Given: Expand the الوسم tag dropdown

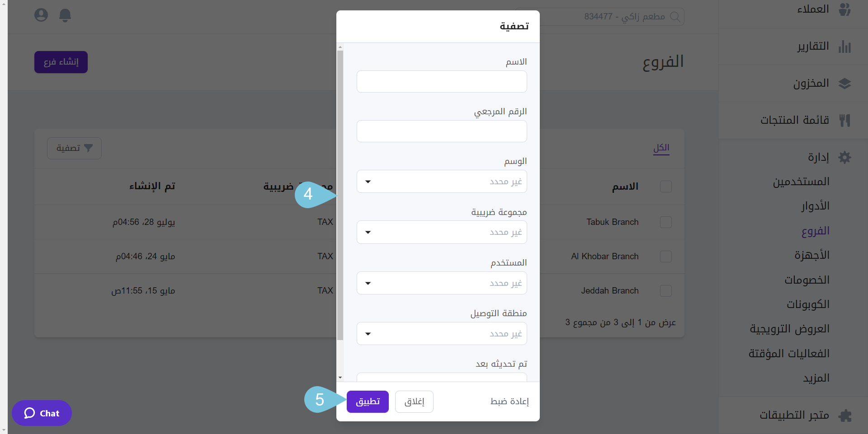Looking at the screenshot, I should tap(442, 182).
